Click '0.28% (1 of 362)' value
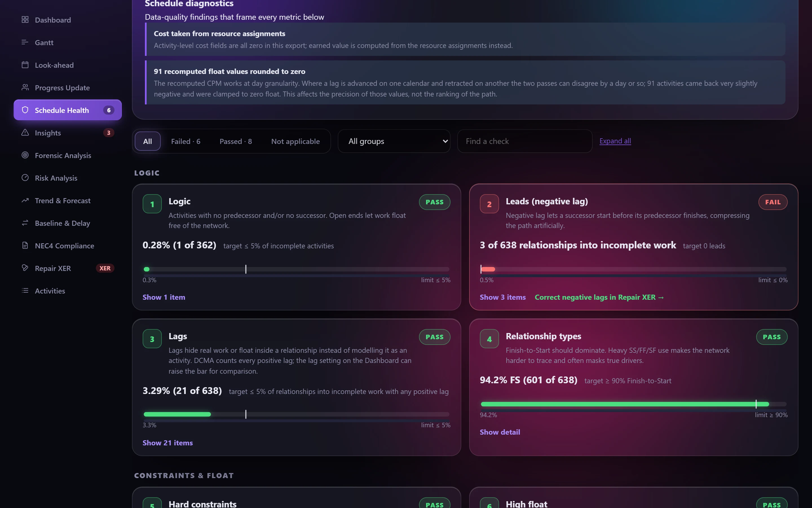The image size is (812, 508). pos(180,245)
